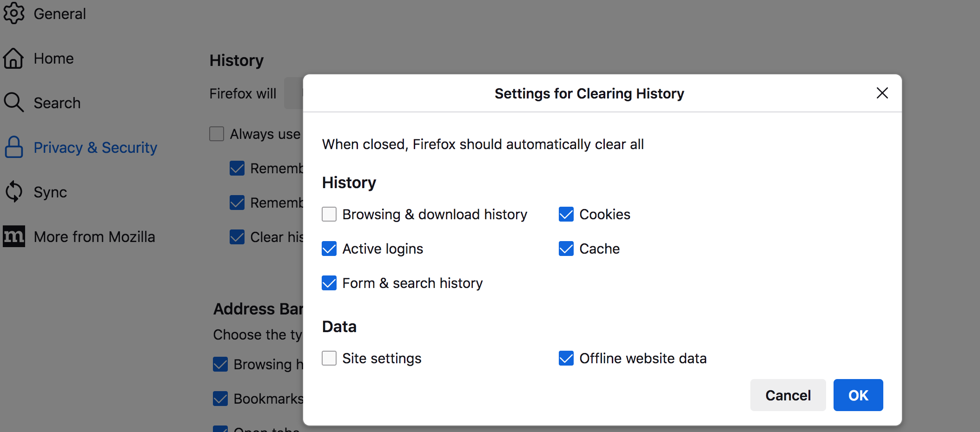Go to the Home settings category

tap(53, 59)
